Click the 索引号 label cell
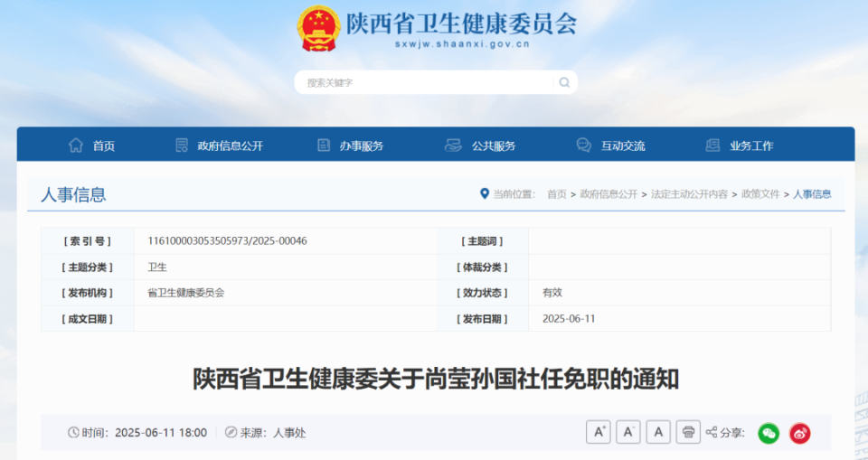Screen dimensions: 868x460 tap(88, 241)
